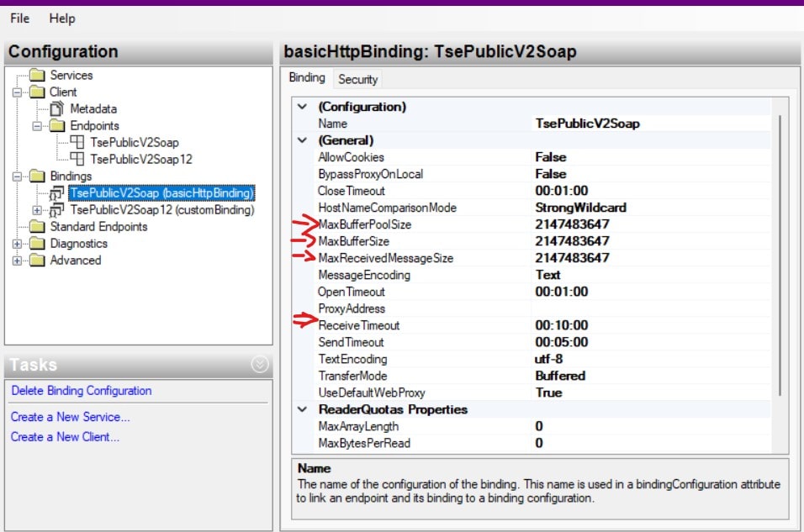Viewport: 804px width, 532px height.
Task: Expand the Diagnostics tree node
Action: coord(17,244)
